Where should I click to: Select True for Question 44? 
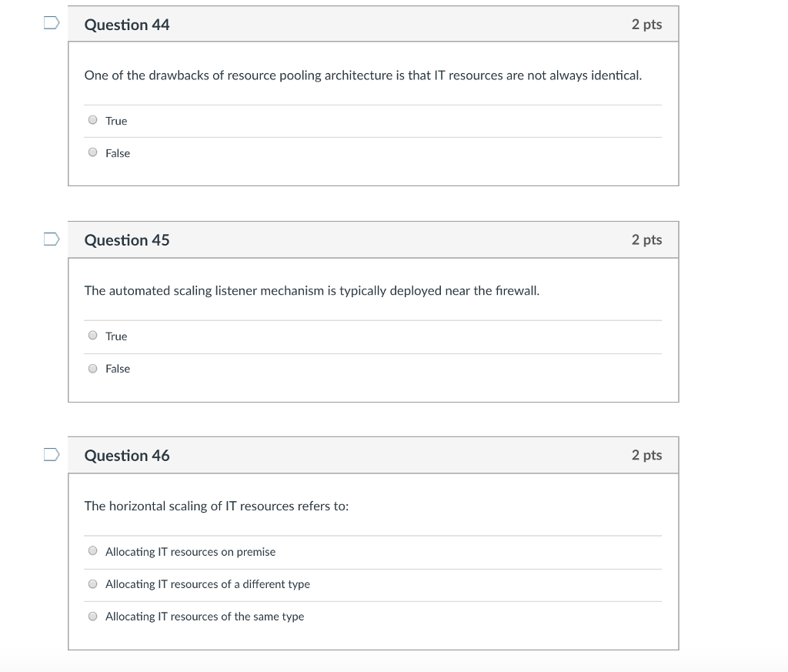92,119
